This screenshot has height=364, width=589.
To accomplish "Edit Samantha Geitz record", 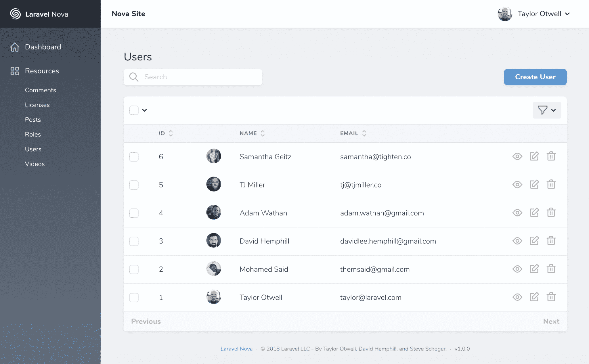I will point(534,156).
